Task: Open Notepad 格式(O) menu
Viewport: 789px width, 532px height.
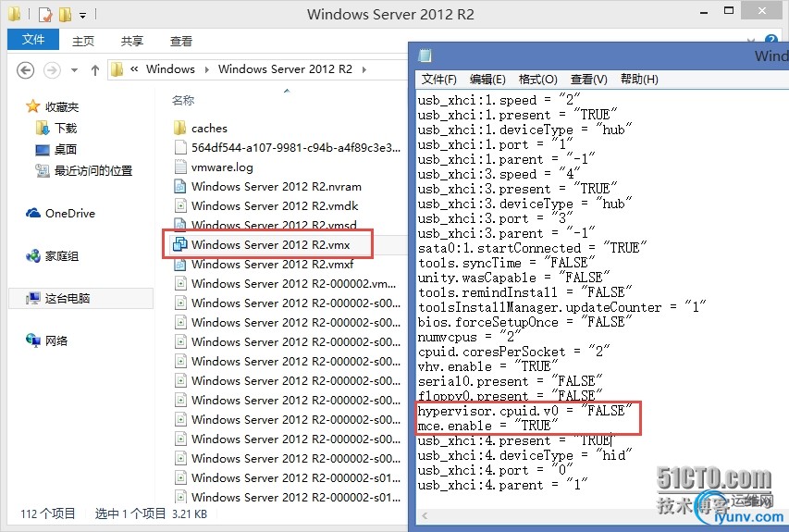Action: click(538, 79)
